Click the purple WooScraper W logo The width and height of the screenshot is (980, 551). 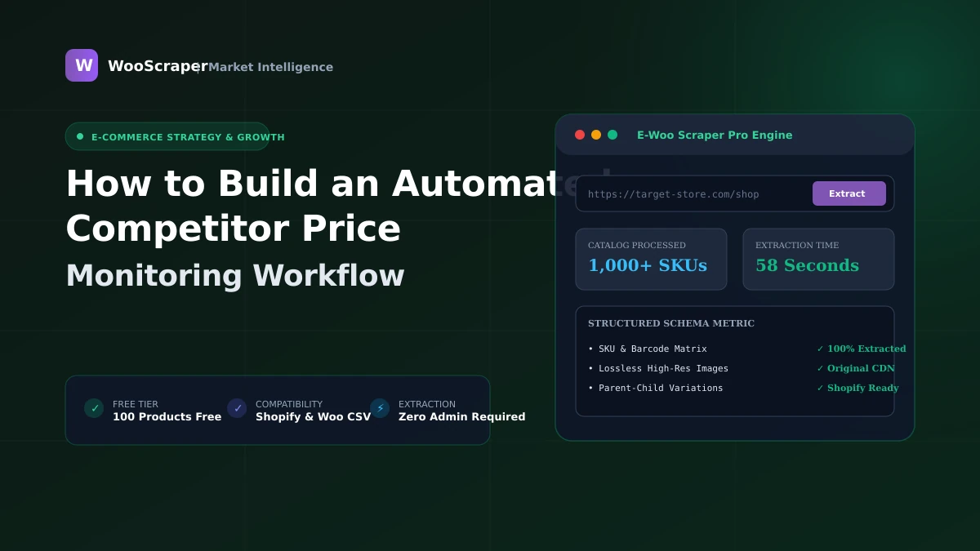[x=82, y=65]
